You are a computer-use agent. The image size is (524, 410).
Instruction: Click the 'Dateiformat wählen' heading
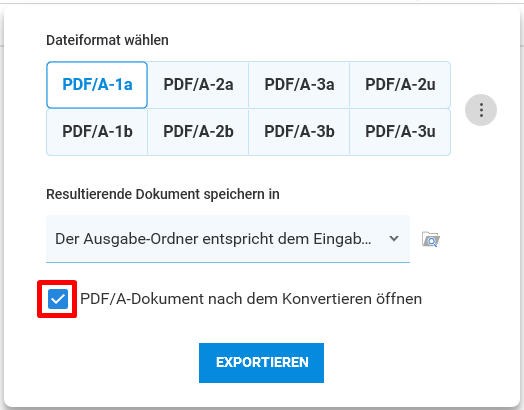coord(107,40)
